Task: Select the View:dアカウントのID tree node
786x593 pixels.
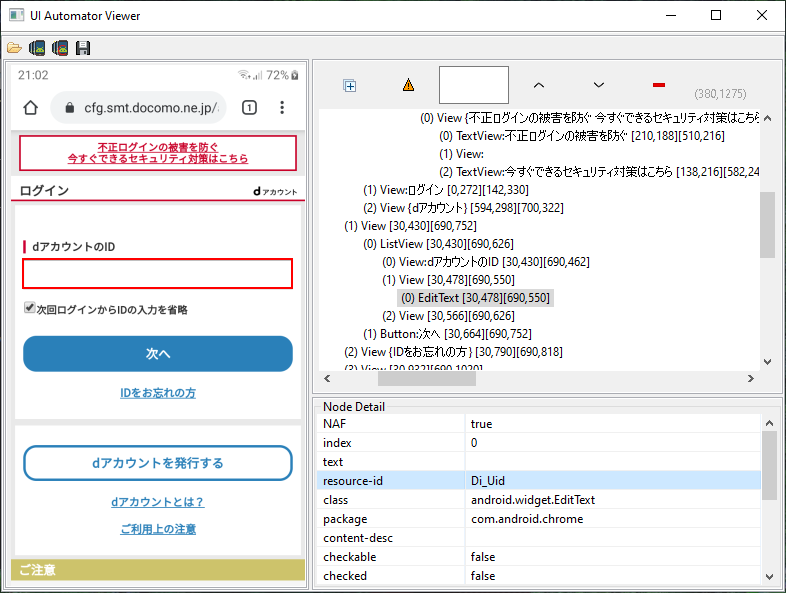Action: [485, 262]
